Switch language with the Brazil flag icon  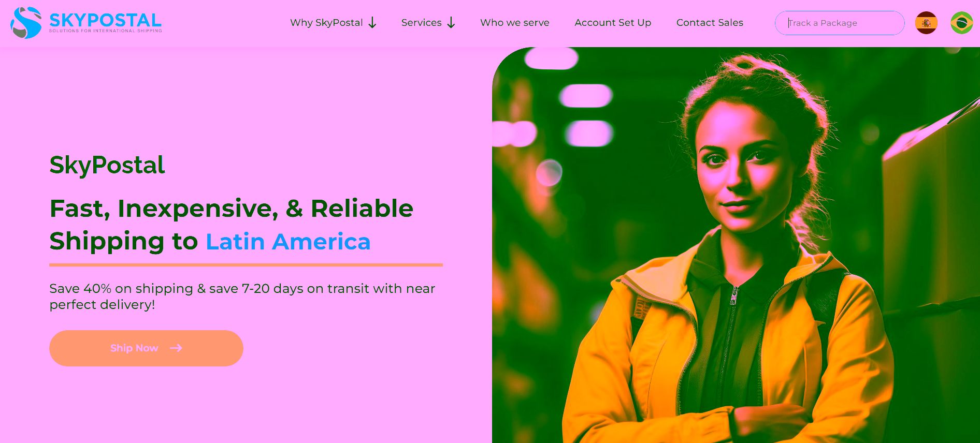[962, 23]
